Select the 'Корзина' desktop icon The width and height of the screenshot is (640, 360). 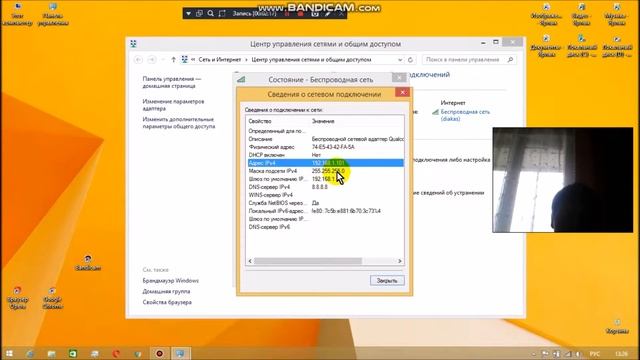point(618,327)
